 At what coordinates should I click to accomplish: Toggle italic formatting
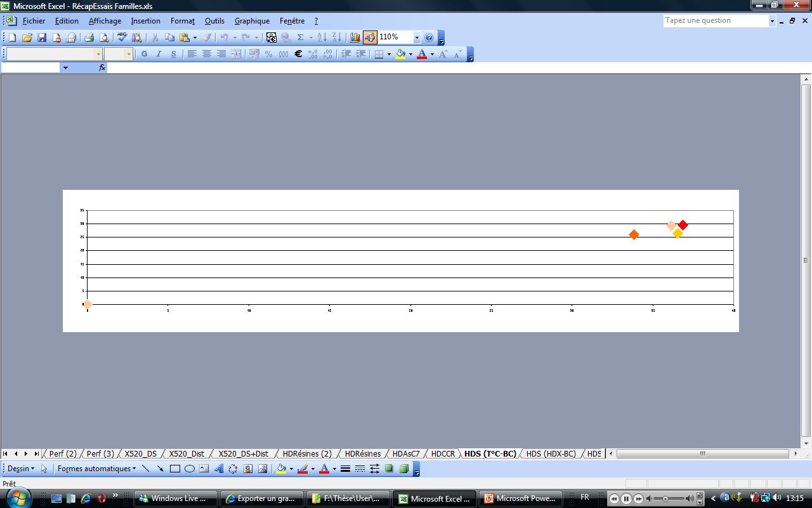click(159, 54)
